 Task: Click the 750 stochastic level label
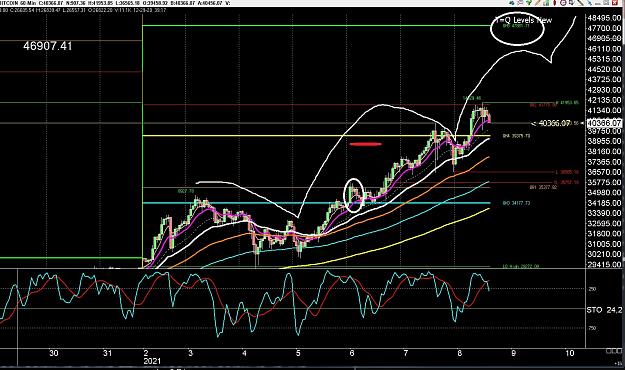click(592, 328)
